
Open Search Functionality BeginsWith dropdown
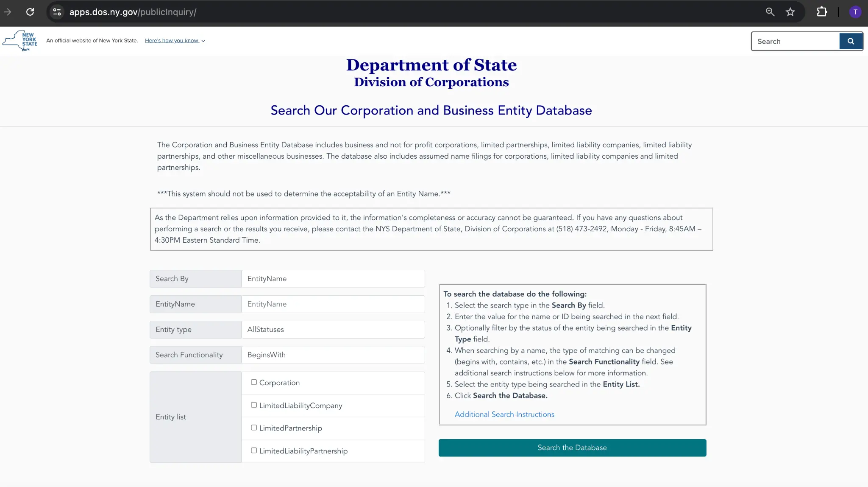[x=333, y=355]
